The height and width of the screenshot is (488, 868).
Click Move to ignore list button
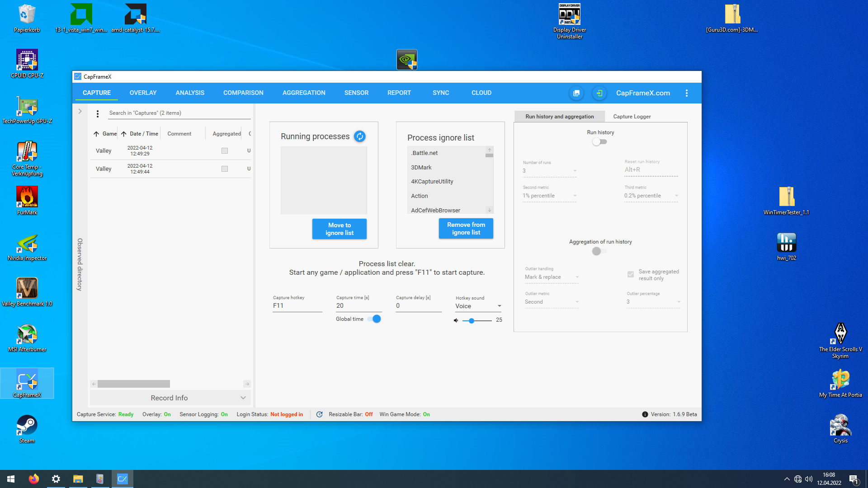pos(339,229)
